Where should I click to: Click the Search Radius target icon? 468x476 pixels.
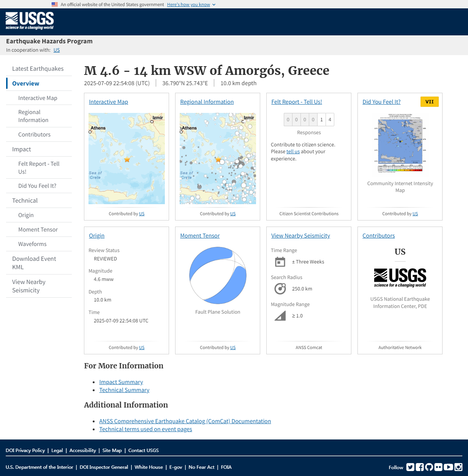(280, 289)
